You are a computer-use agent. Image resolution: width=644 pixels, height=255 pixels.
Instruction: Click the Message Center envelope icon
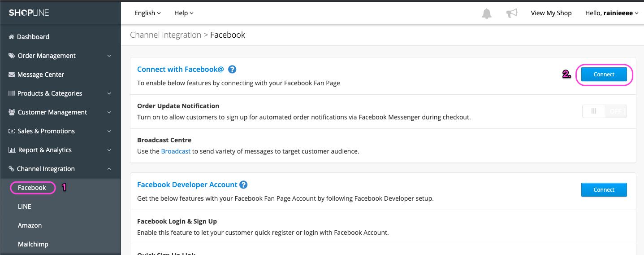(12, 75)
